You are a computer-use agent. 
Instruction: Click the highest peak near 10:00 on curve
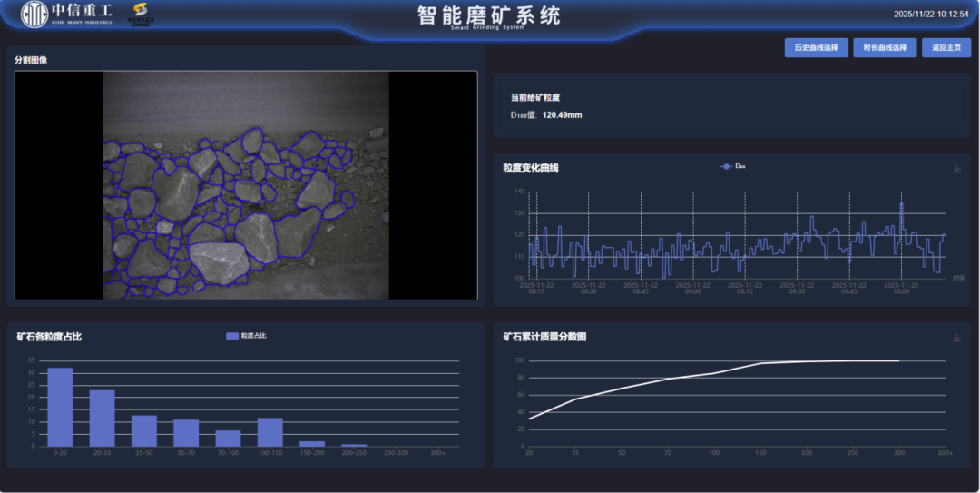point(901,205)
